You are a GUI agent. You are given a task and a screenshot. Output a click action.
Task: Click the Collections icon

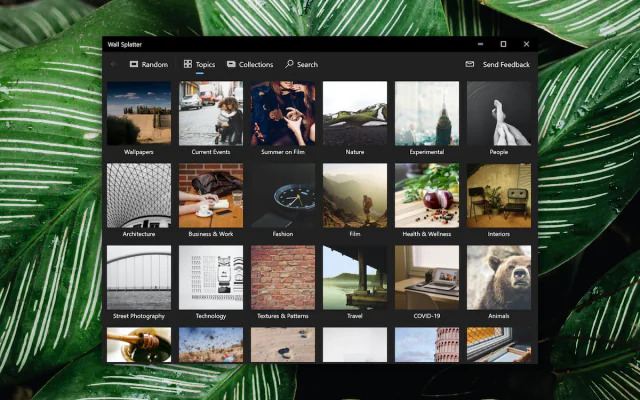[x=231, y=64]
